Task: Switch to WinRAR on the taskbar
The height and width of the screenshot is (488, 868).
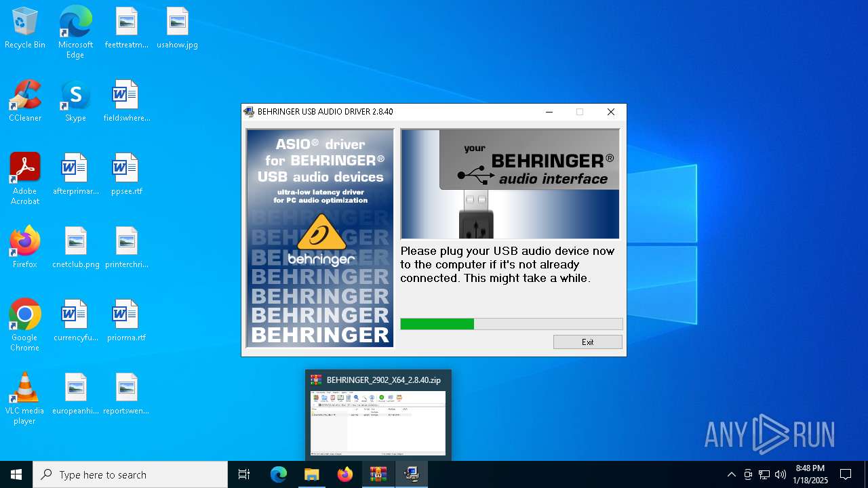Action: 378,474
